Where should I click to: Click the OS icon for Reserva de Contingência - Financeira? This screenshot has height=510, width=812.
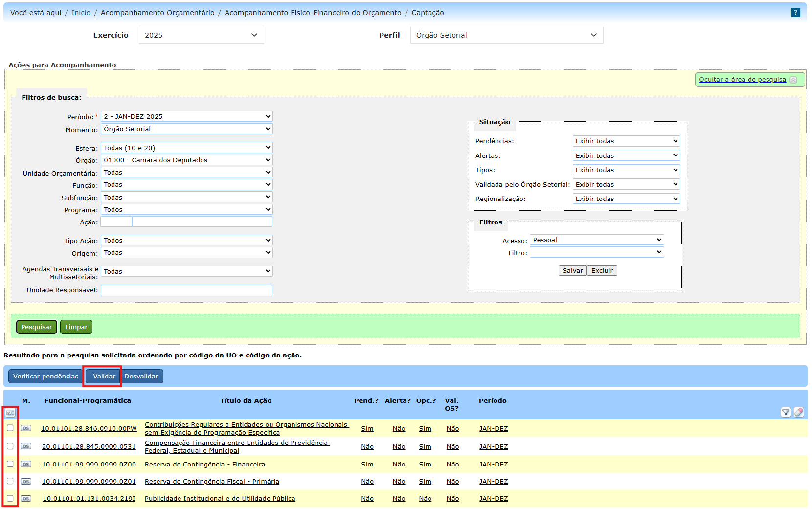[26, 464]
